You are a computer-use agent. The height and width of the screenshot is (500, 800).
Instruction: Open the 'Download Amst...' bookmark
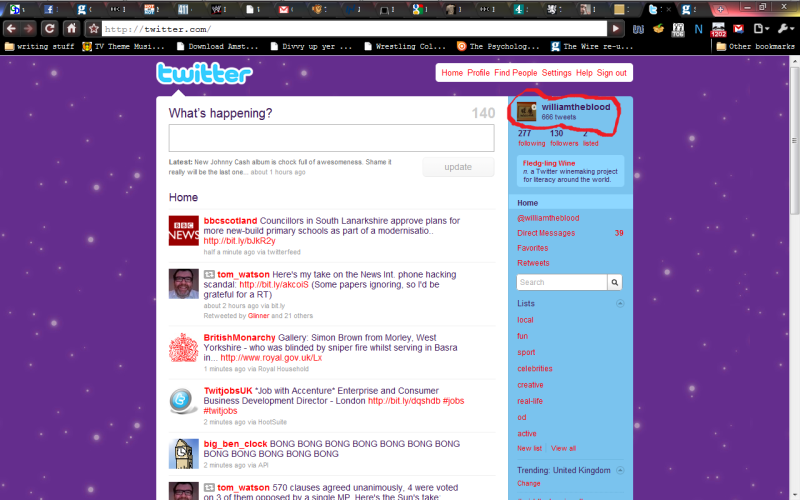tap(217, 46)
